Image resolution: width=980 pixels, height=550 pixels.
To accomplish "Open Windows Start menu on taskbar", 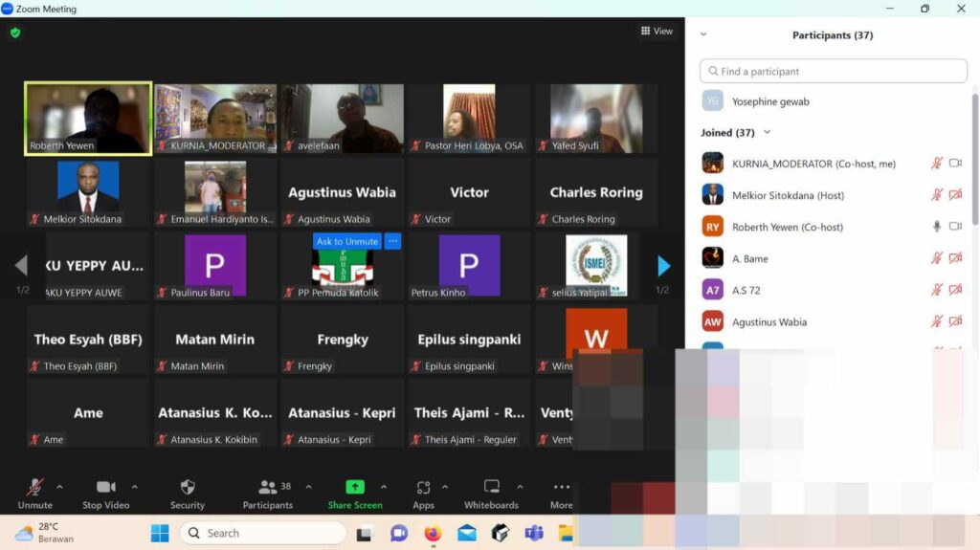I will tap(160, 533).
